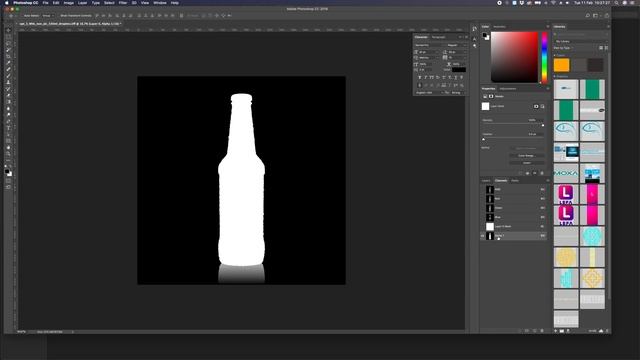Click the Invert button in Properties

click(x=526, y=162)
